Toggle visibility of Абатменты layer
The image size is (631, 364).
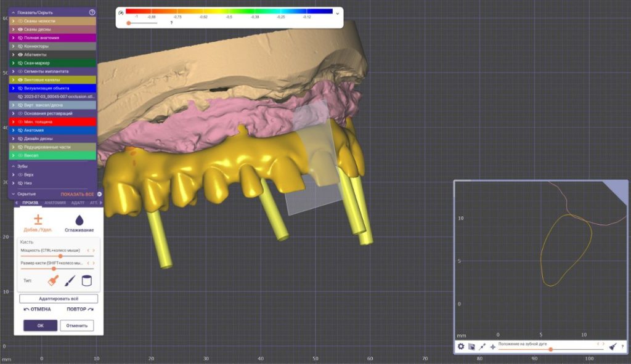pyautogui.click(x=20, y=54)
